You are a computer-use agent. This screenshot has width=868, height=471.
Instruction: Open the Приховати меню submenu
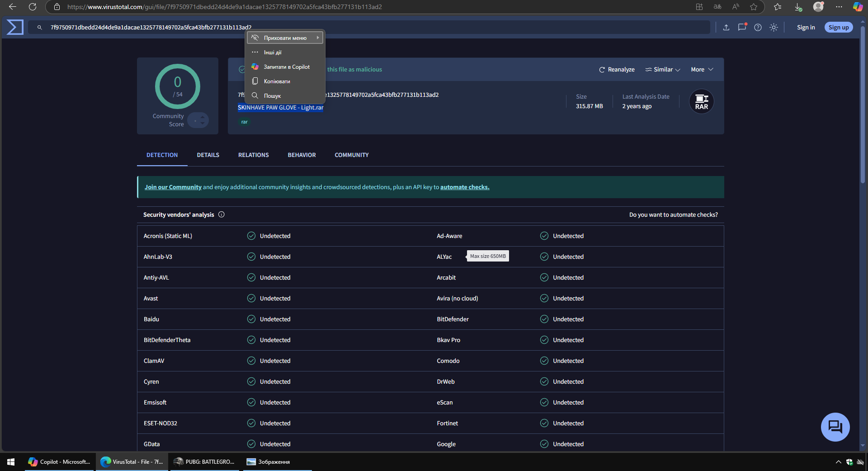(x=285, y=38)
